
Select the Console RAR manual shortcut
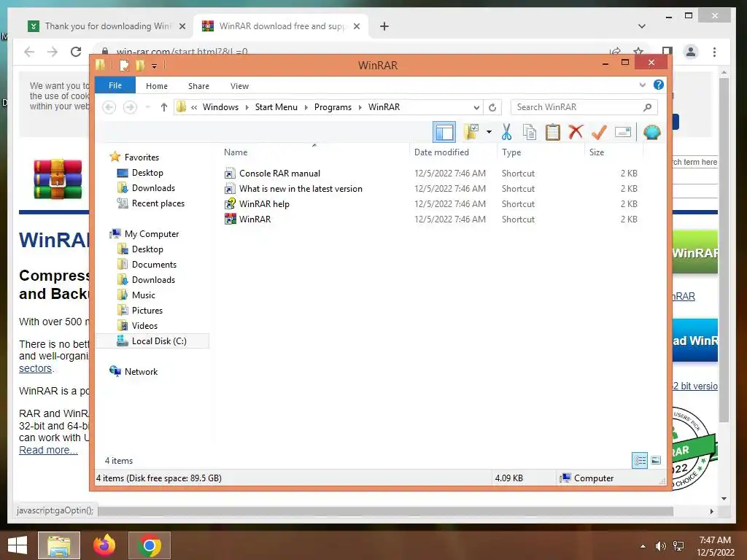click(x=279, y=174)
